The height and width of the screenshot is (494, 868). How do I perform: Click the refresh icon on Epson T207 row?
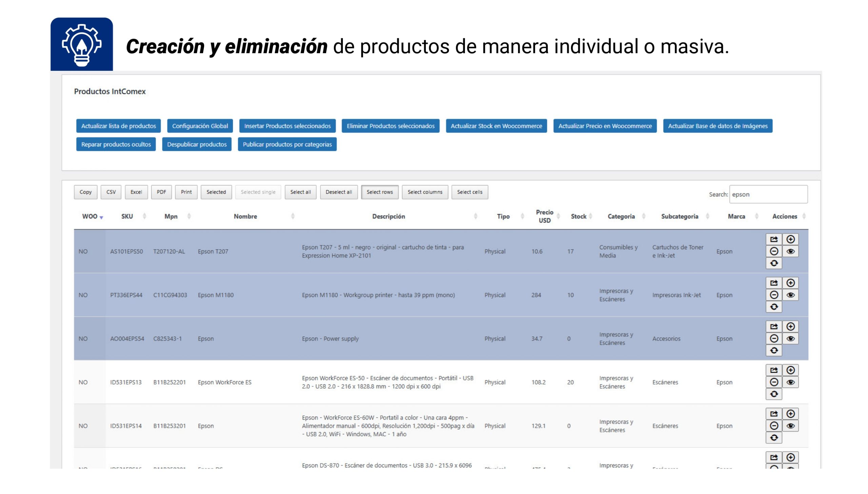click(x=774, y=263)
